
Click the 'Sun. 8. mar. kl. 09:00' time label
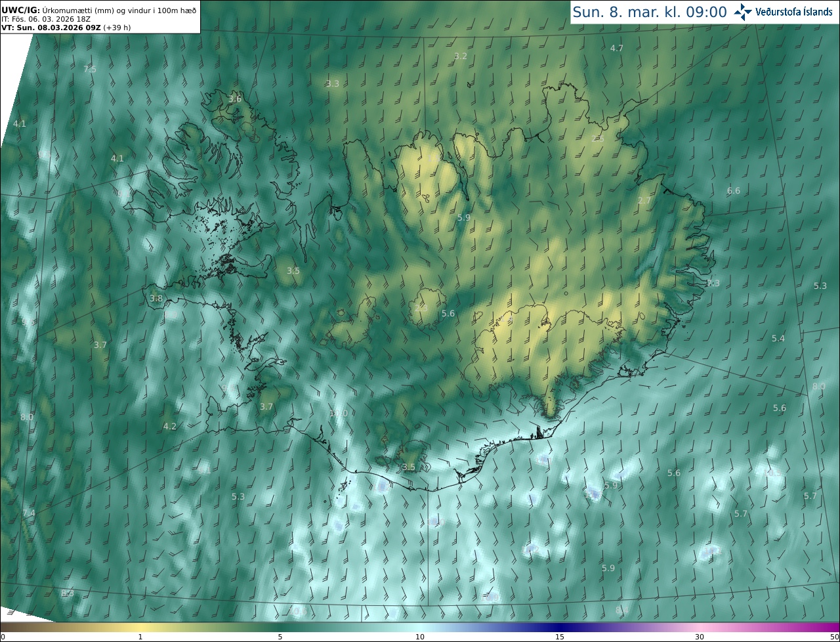[650, 12]
